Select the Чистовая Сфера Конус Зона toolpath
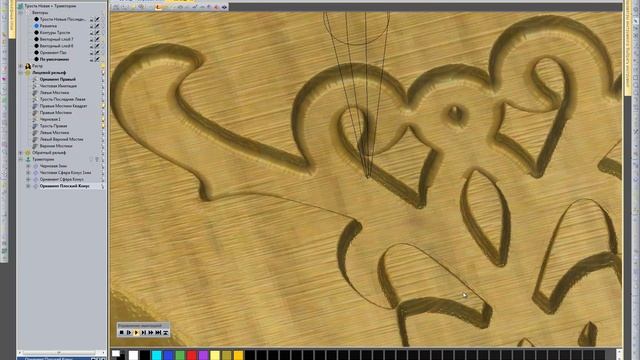The height and width of the screenshot is (360, 640). tap(65, 172)
